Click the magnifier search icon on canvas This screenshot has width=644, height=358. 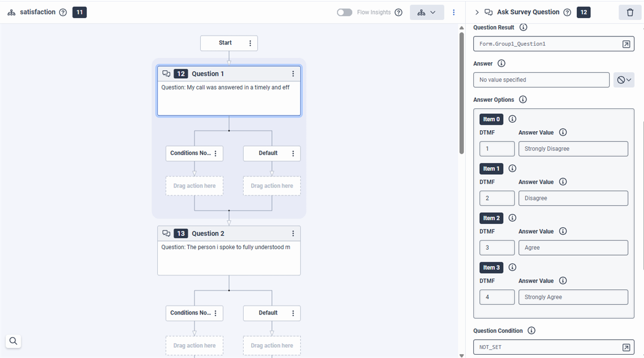pyautogui.click(x=13, y=341)
